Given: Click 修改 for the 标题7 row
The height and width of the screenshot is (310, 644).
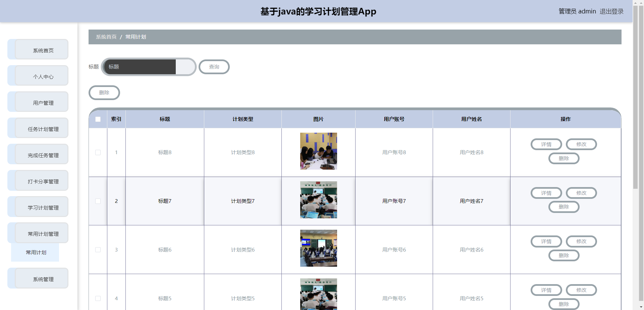Looking at the screenshot, I should coord(581,193).
